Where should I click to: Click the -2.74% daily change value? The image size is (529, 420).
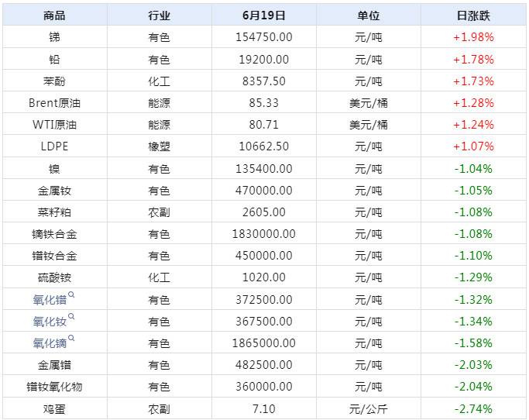pyautogui.click(x=473, y=408)
